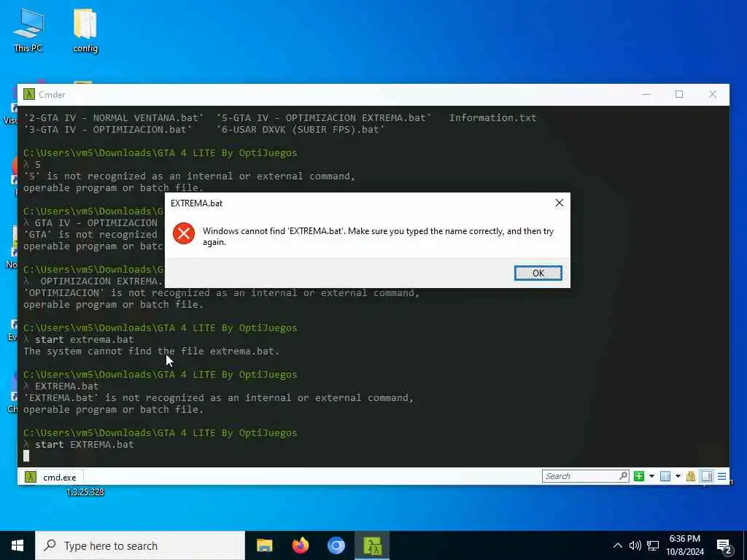Click OK in the EXTREMA.bat error dialog

[x=538, y=273]
